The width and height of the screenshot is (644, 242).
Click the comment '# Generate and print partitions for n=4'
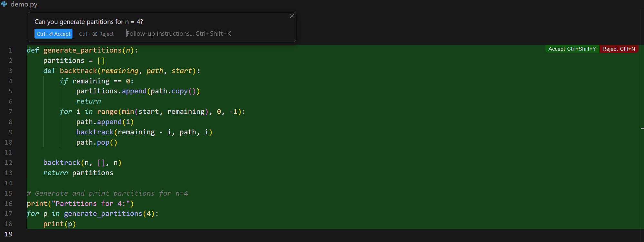pos(107,193)
